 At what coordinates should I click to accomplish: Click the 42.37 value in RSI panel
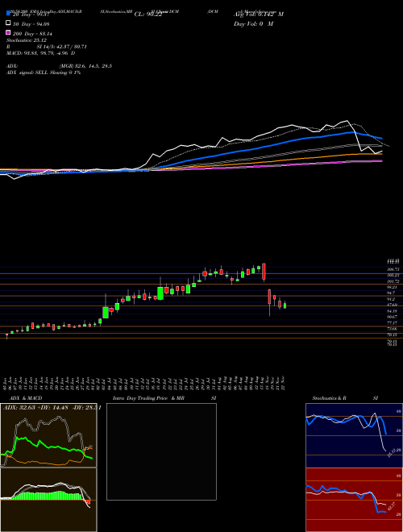point(392,507)
